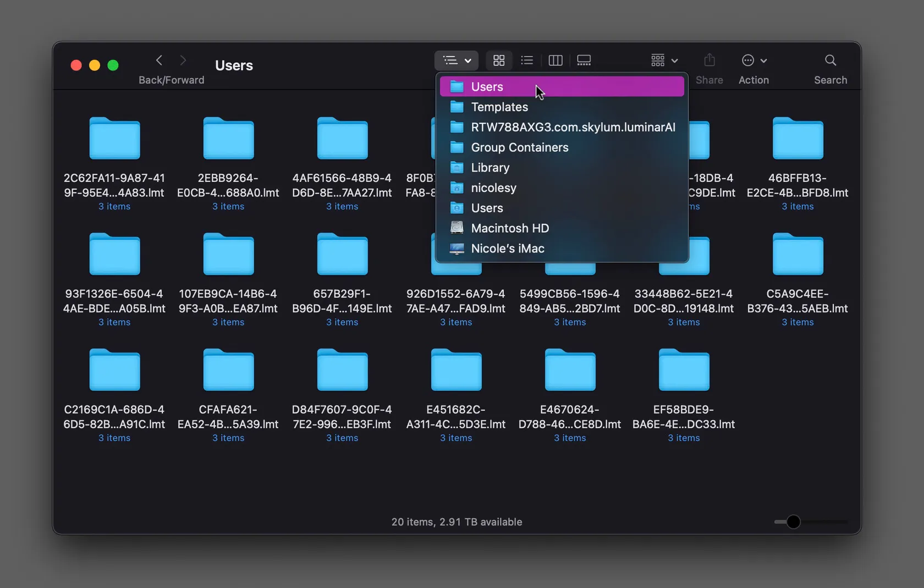The height and width of the screenshot is (588, 924).
Task: Open the Group By dropdown
Action: (664, 61)
